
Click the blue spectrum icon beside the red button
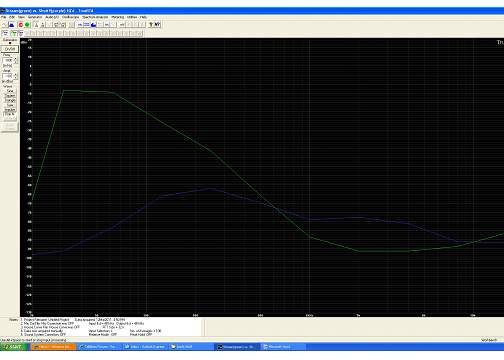(12, 25)
